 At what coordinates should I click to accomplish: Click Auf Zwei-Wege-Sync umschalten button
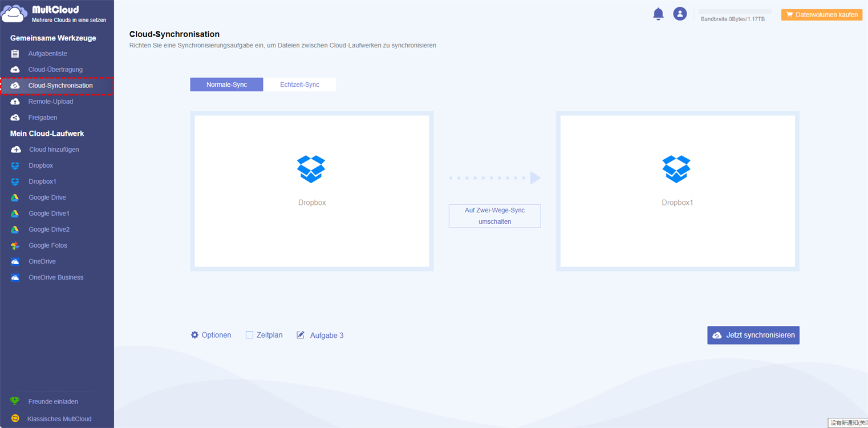click(494, 216)
